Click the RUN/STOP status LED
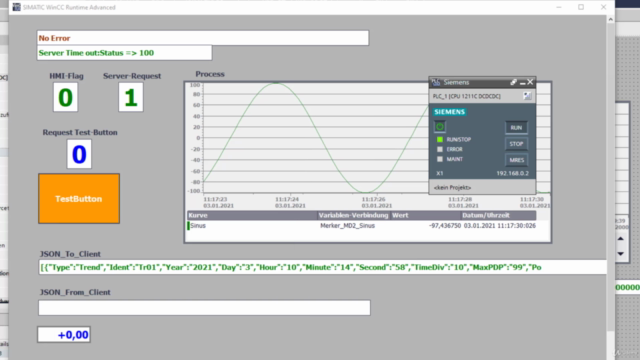The image size is (640, 360). coord(440,140)
